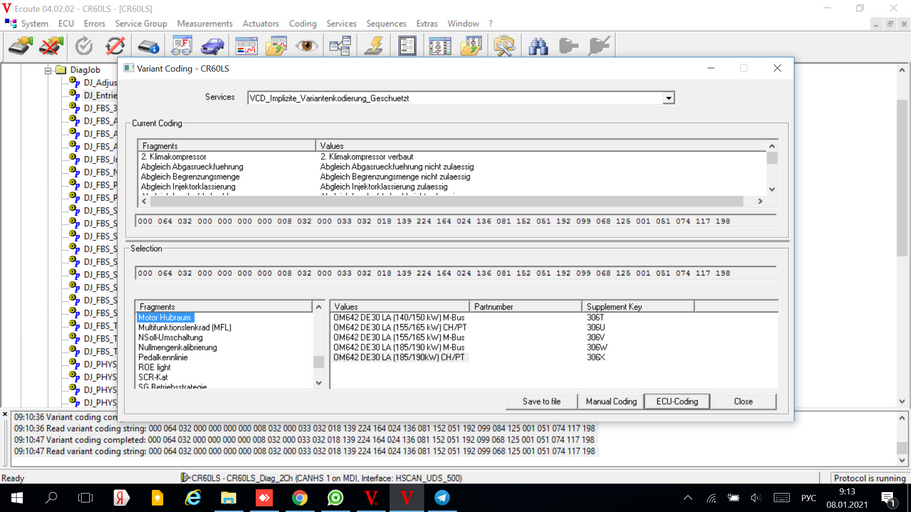The height and width of the screenshot is (512, 911).
Task: Click the error memory glasses toolbar icon
Action: (181, 46)
